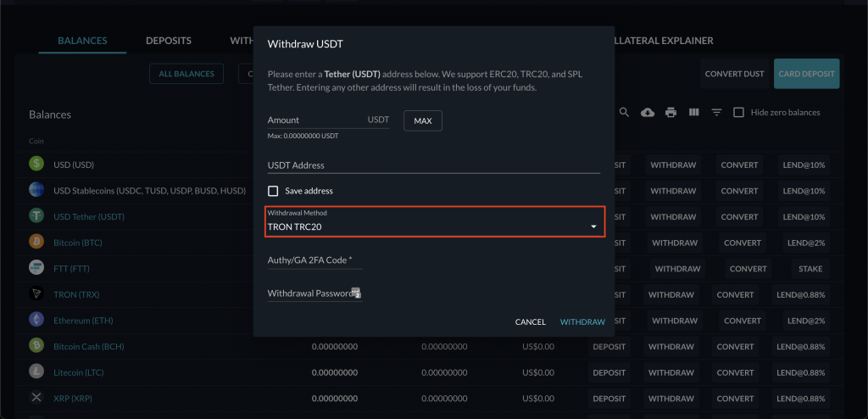The image size is (868, 419).
Task: Open the Bitcoin (BTC) link
Action: pos(78,243)
